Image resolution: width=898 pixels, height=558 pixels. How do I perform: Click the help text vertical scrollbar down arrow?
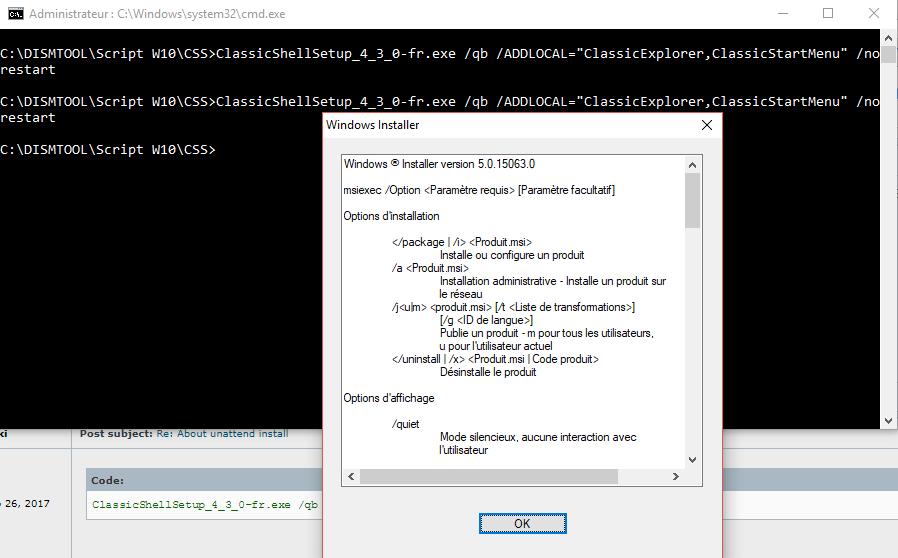tap(692, 460)
